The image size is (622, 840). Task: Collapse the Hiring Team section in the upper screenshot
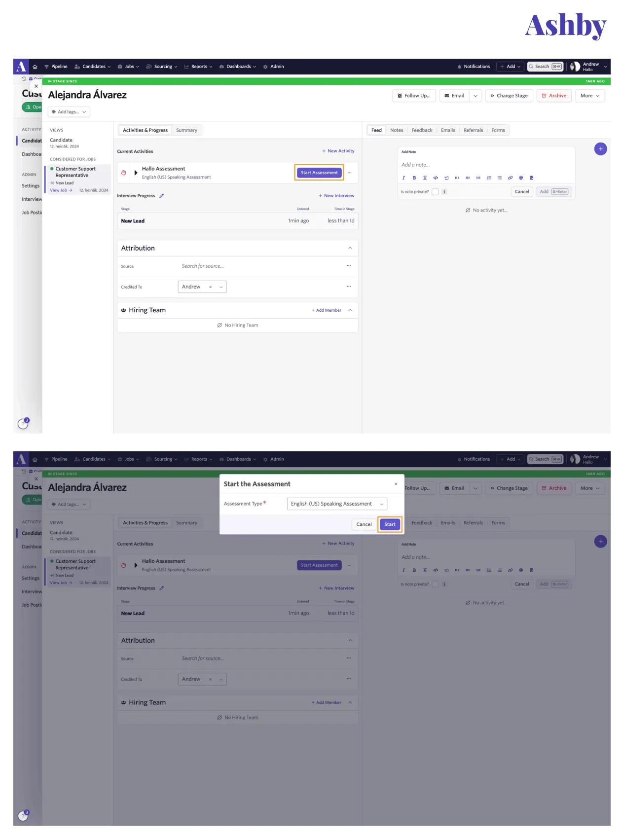[x=350, y=310]
